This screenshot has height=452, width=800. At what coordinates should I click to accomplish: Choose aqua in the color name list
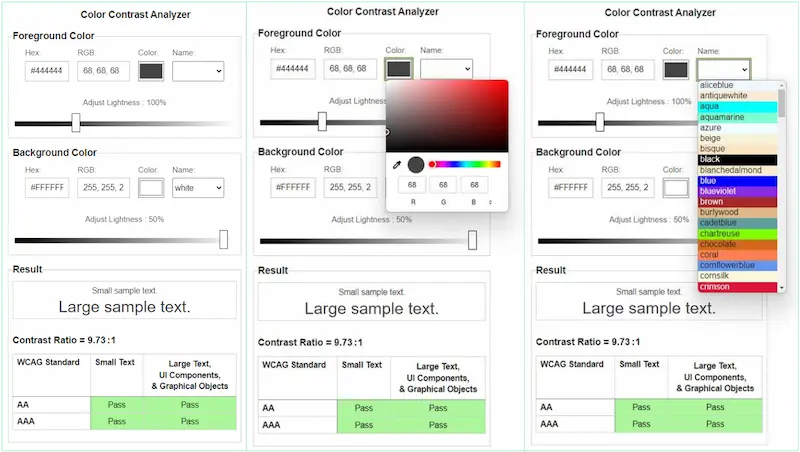click(x=738, y=107)
